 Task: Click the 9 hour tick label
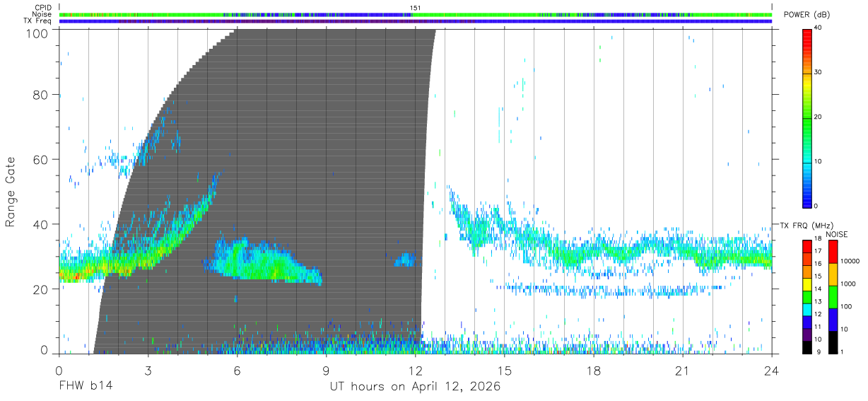coord(327,370)
